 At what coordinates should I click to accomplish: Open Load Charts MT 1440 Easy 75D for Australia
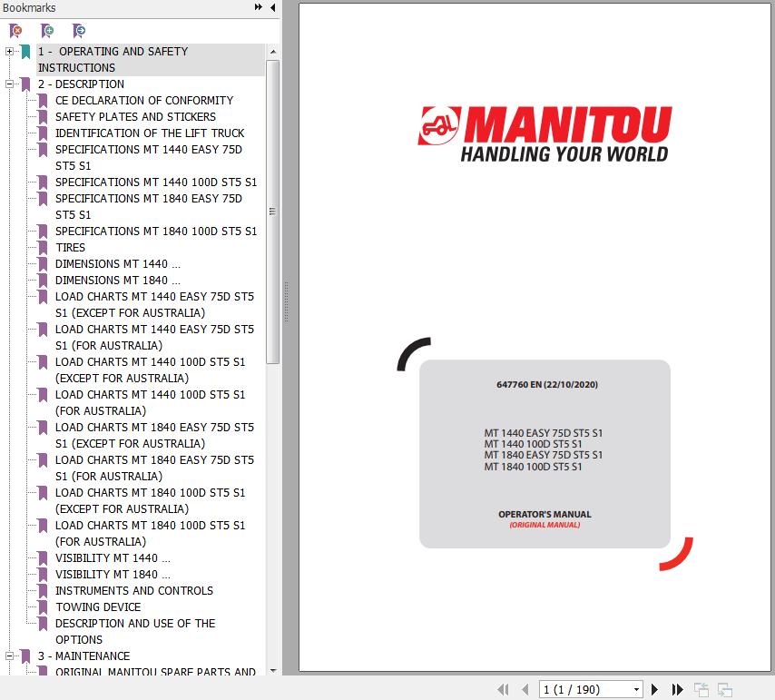(x=154, y=337)
